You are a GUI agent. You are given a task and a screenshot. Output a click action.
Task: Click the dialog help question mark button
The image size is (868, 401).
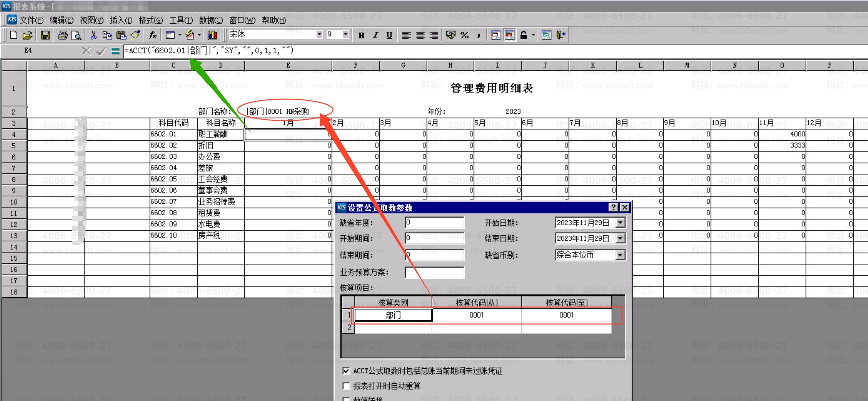(x=614, y=207)
